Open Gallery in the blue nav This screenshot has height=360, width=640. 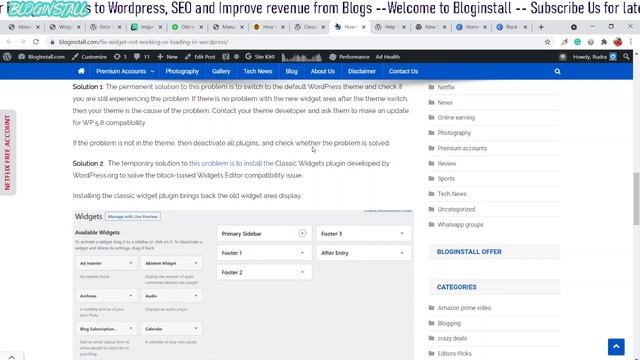(221, 71)
